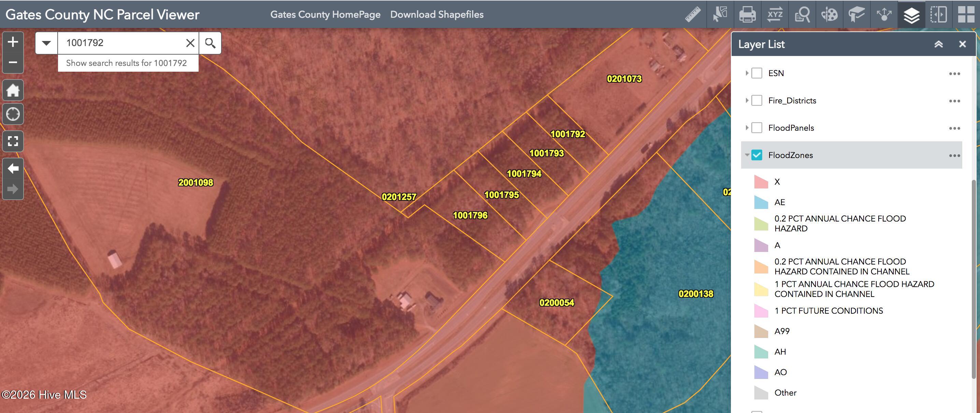Toggle the Layer List widget
The width and height of the screenshot is (980, 413).
(x=911, y=14)
